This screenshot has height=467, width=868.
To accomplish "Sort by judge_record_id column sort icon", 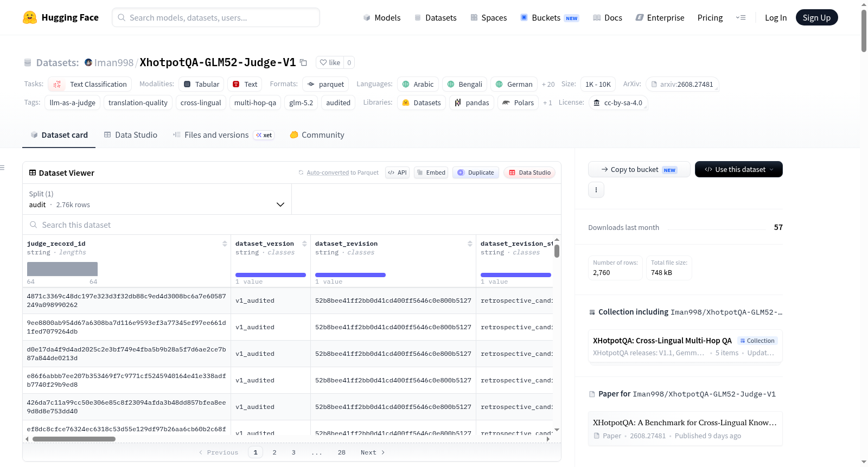I will tap(225, 244).
